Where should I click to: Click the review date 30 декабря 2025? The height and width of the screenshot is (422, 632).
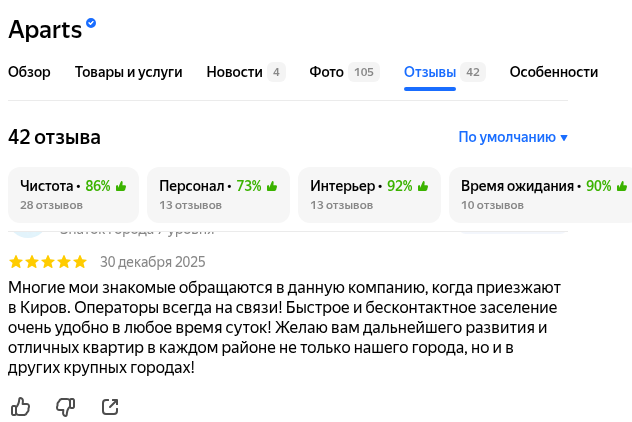pyautogui.click(x=152, y=262)
